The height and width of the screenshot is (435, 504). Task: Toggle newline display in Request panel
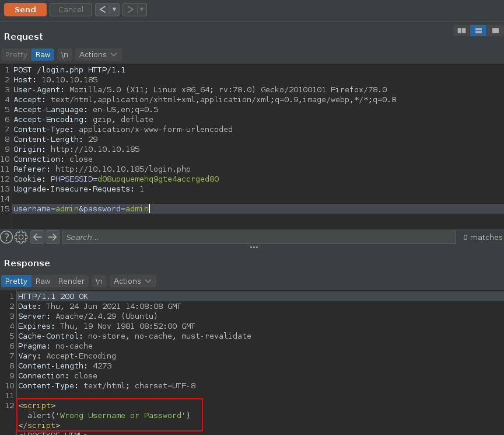[x=64, y=54]
